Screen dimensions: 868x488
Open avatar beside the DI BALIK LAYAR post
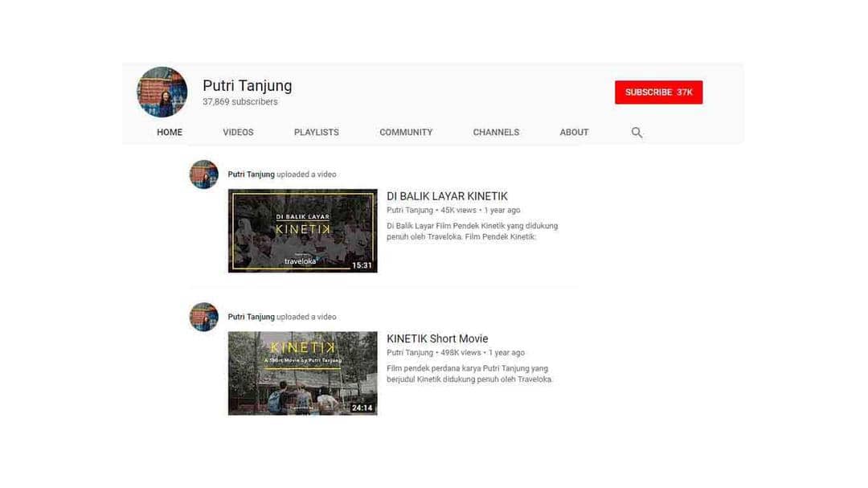[x=203, y=174]
